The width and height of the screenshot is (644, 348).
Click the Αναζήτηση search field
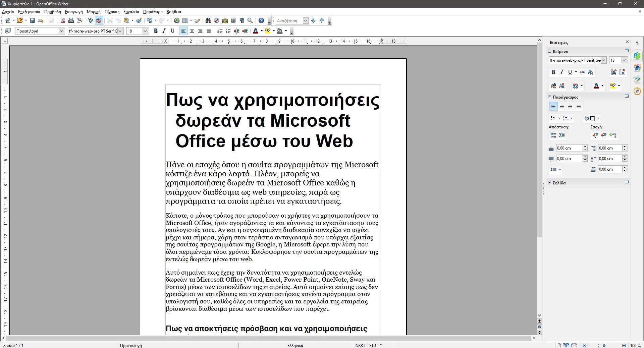(289, 21)
